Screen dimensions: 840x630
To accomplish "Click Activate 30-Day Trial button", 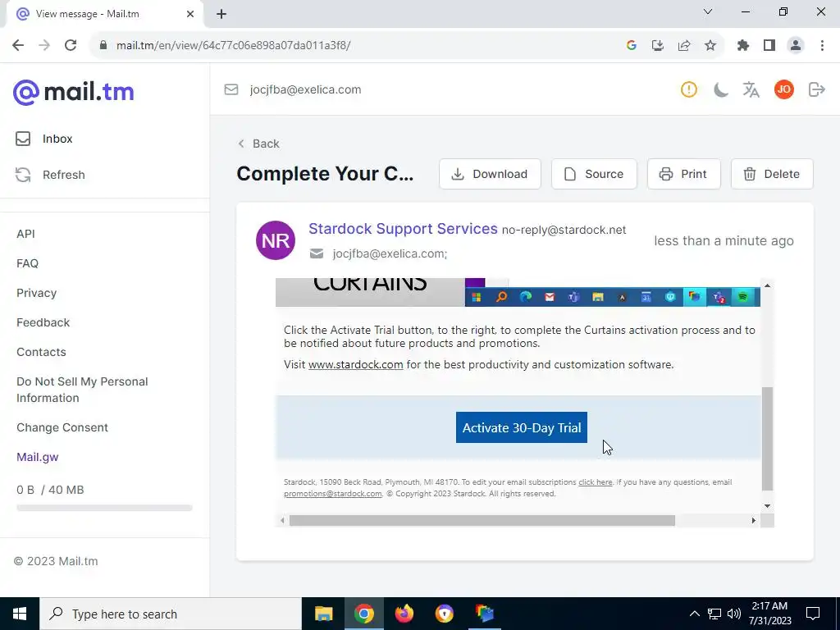I will pos(521,427).
